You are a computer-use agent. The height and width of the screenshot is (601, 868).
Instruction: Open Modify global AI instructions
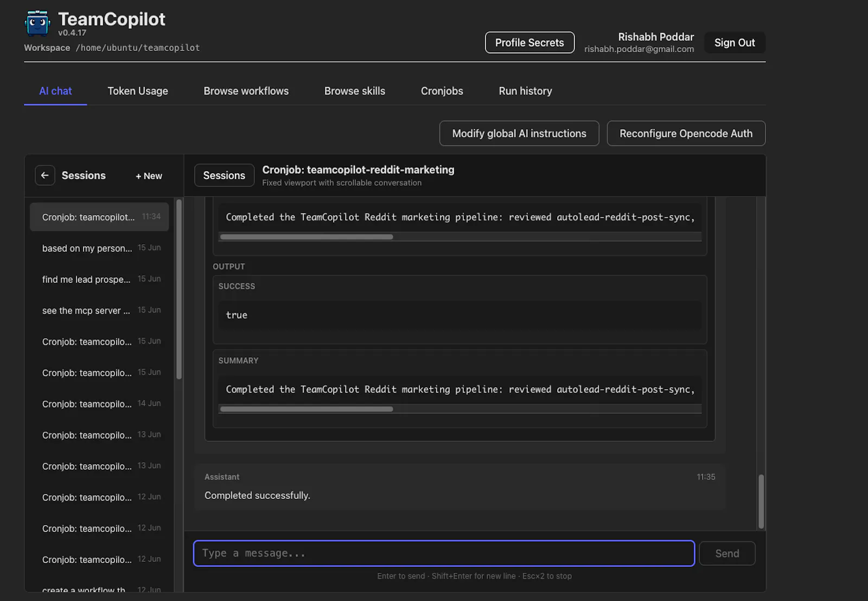pos(519,134)
